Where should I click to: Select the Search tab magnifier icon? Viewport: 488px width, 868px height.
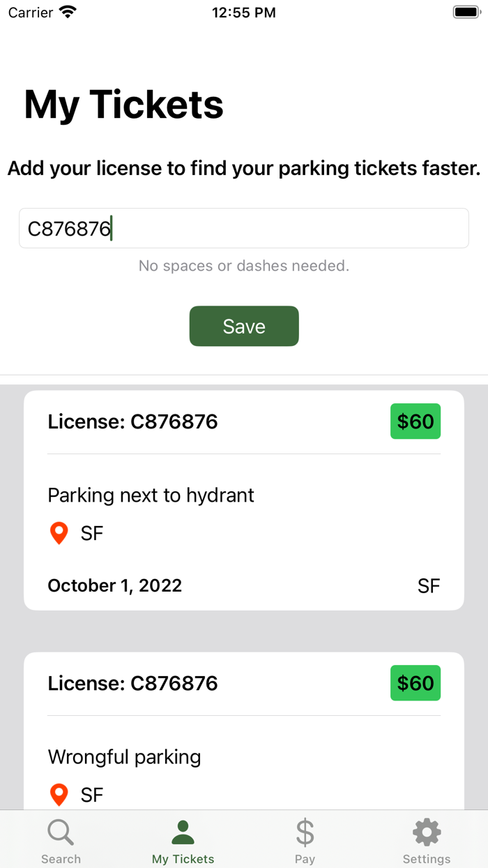pyautogui.click(x=61, y=831)
